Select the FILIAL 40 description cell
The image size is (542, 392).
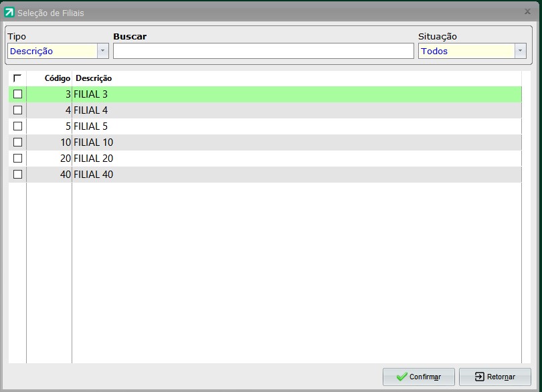pyautogui.click(x=94, y=175)
